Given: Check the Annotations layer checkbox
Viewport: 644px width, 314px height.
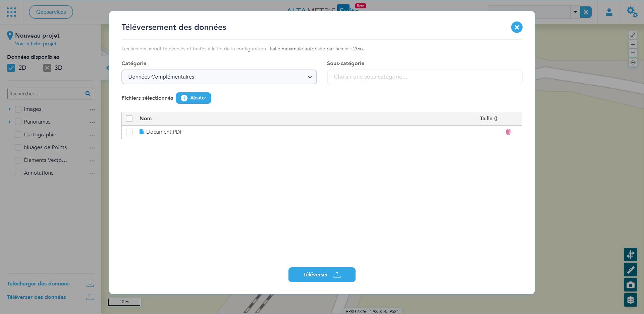Looking at the screenshot, I should point(18,173).
